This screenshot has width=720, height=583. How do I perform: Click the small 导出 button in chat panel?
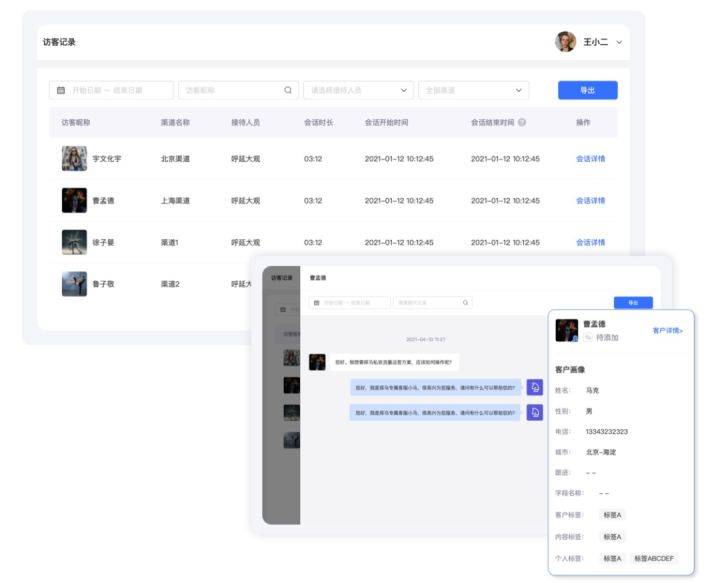(x=633, y=303)
